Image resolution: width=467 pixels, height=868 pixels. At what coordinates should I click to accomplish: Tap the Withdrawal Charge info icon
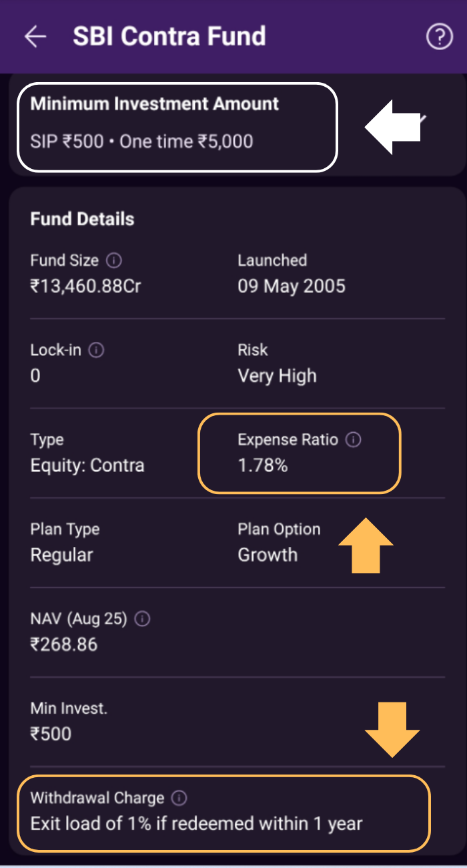tap(179, 798)
